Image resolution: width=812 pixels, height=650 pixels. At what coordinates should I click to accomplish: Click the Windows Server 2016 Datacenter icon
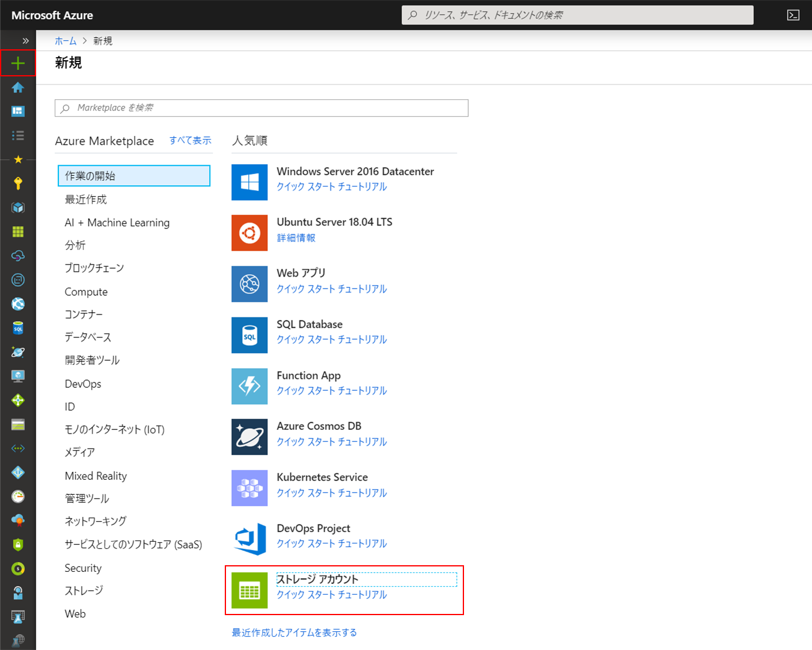[249, 182]
